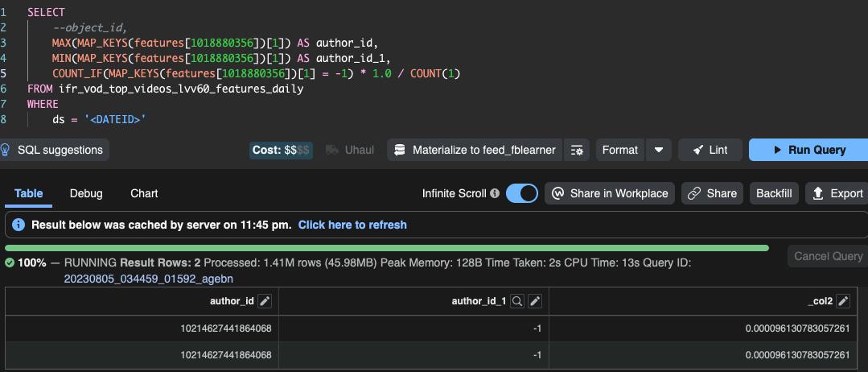868x372 pixels.
Task: Click the edit pencil for author_id column
Action: (265, 301)
